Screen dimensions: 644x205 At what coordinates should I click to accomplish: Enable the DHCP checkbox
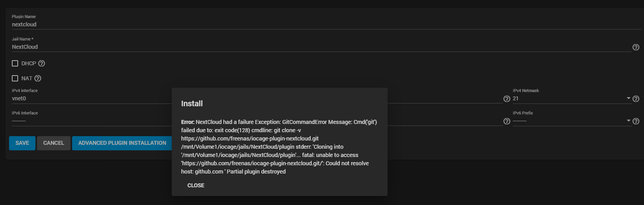pyautogui.click(x=15, y=63)
